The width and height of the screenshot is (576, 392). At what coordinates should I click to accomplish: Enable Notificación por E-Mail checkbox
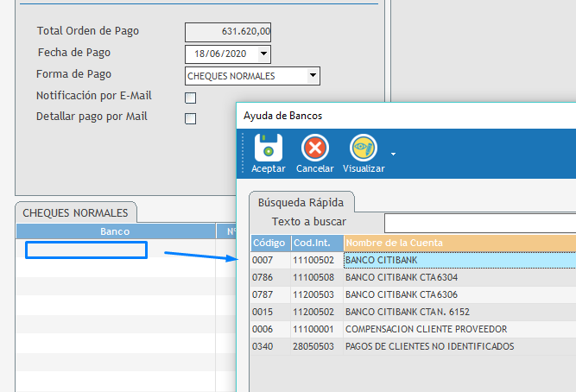click(x=191, y=98)
